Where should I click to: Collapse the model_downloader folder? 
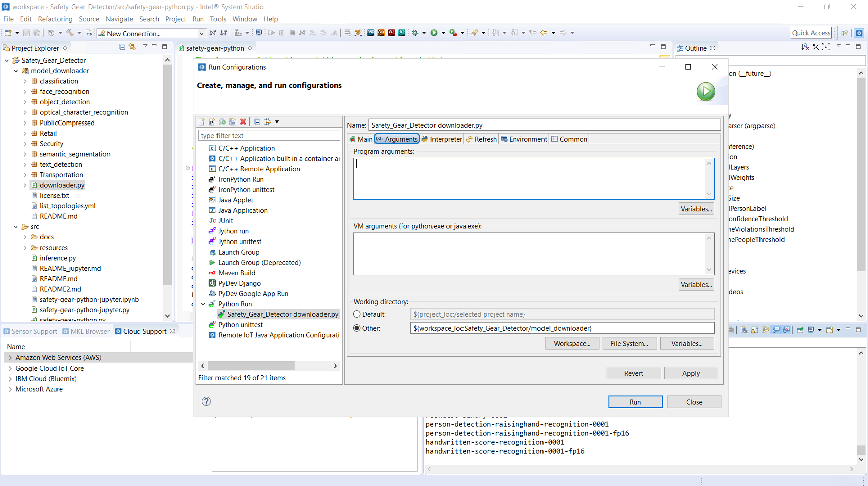[16, 71]
